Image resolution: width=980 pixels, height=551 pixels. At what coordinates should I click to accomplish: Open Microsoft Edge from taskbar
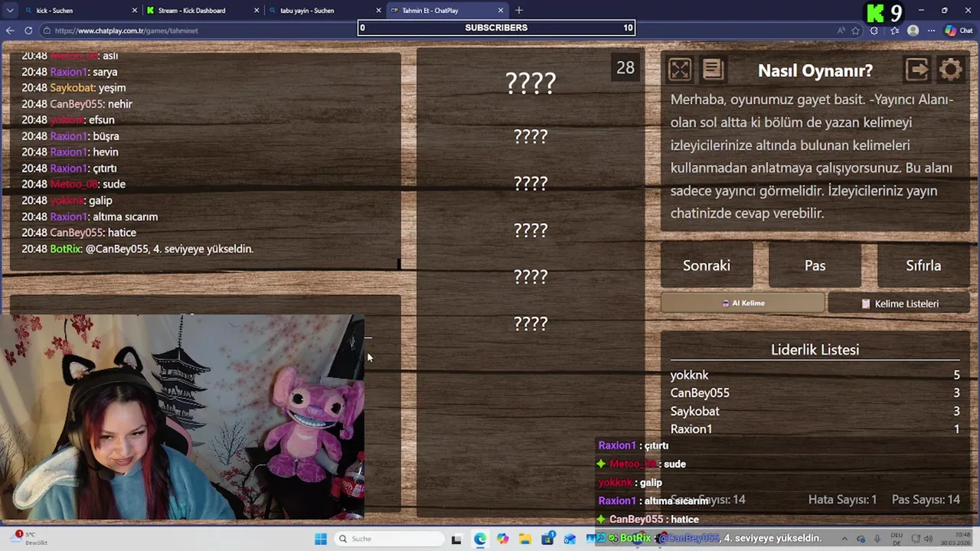[x=480, y=539]
